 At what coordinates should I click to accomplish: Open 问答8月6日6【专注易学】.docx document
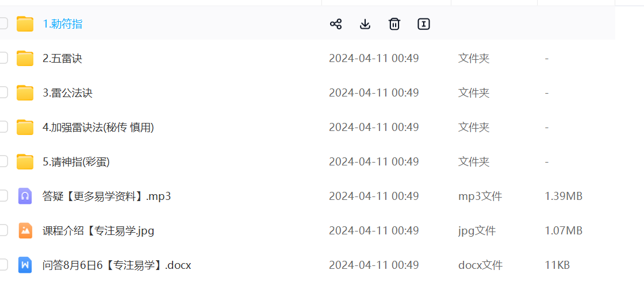pyautogui.click(x=117, y=265)
